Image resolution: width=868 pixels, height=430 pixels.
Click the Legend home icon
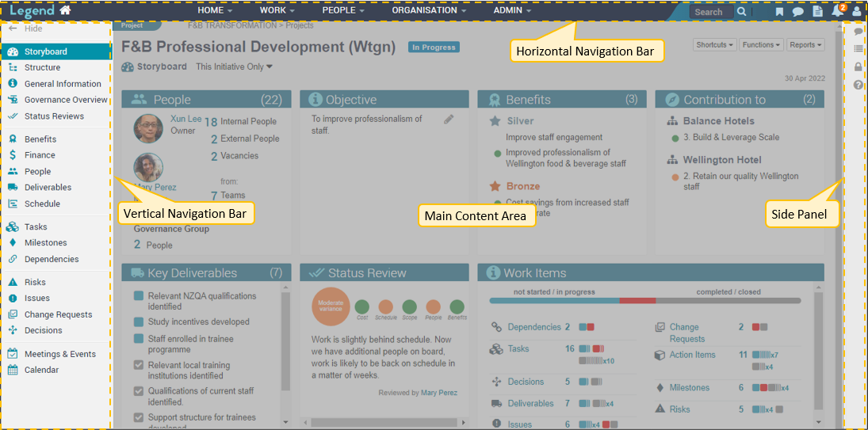(65, 10)
